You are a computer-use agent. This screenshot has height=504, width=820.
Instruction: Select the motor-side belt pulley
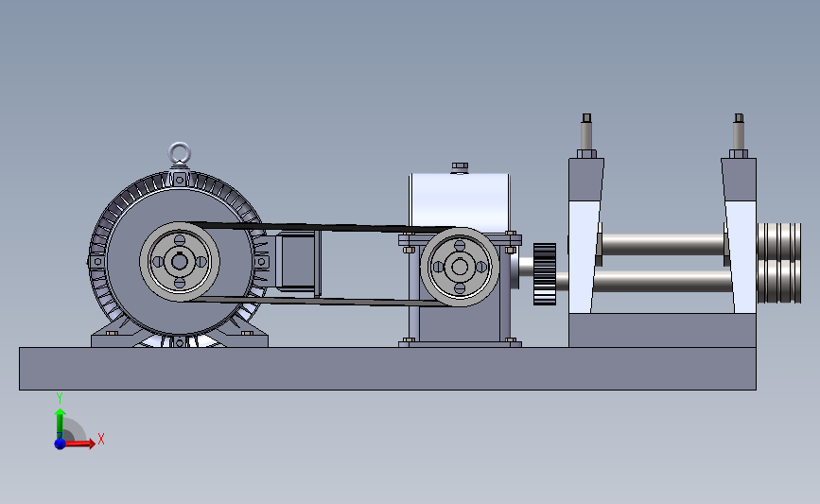[x=180, y=261]
